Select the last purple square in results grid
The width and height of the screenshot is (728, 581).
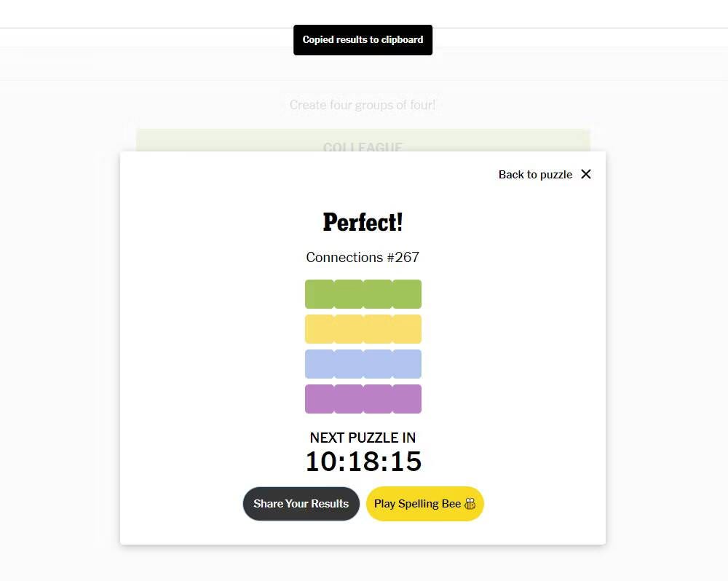(407, 399)
